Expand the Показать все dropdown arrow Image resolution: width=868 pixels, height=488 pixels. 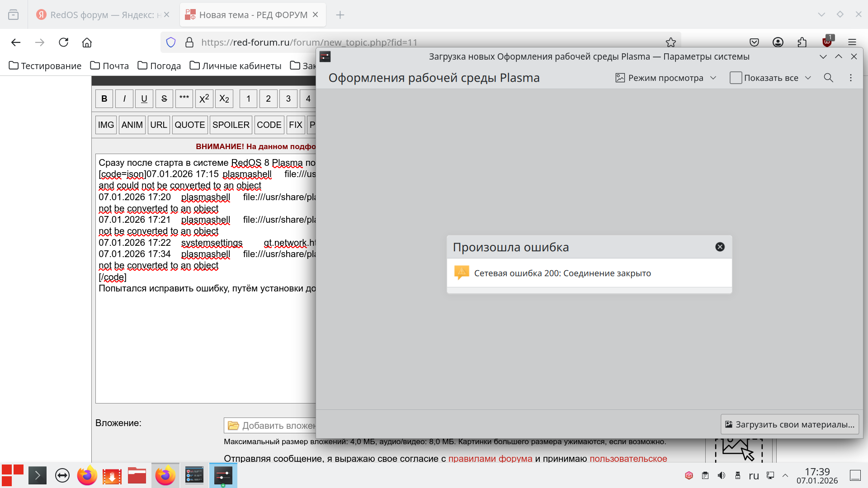tap(808, 78)
